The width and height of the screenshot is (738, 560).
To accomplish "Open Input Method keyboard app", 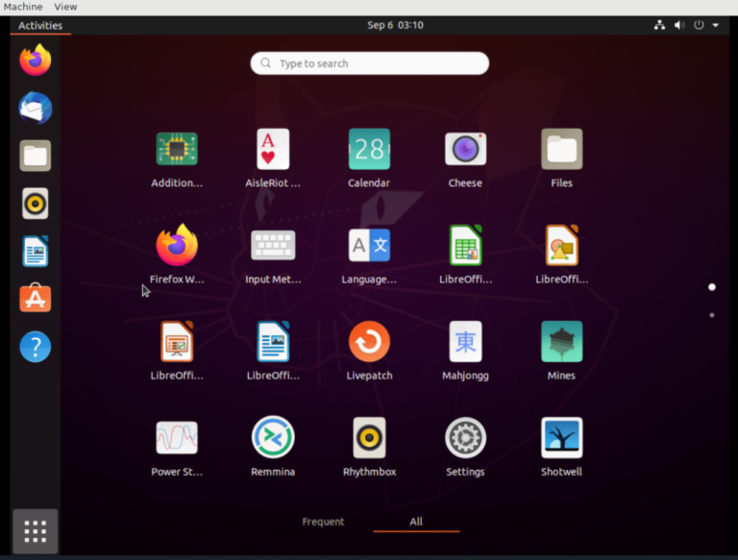I will tap(273, 245).
